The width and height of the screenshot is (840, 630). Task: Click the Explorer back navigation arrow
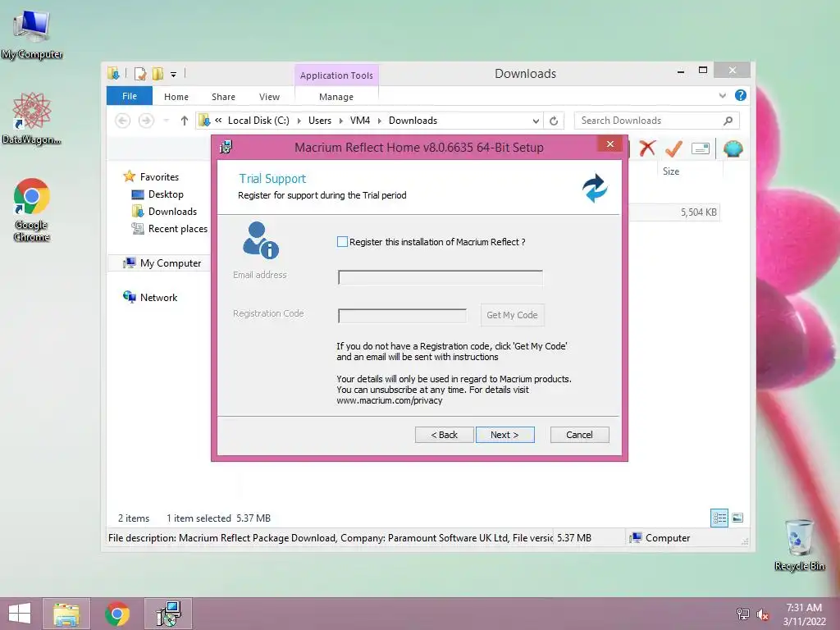pyautogui.click(x=123, y=121)
